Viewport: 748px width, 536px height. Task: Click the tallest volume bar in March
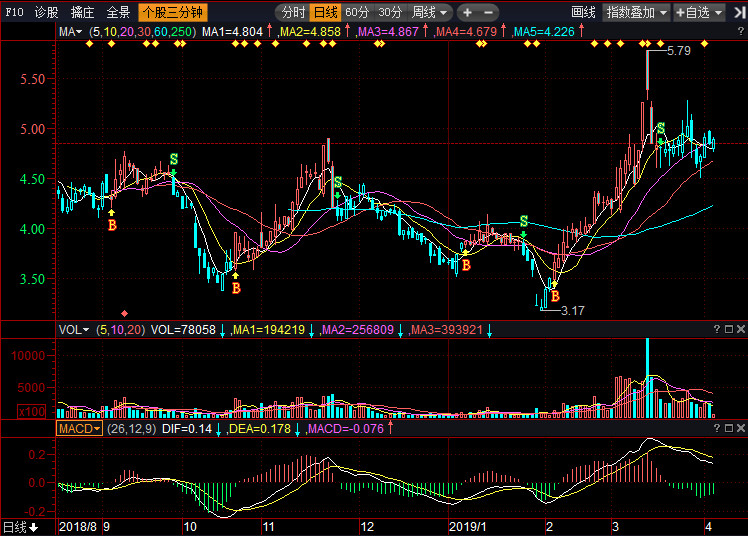647,378
